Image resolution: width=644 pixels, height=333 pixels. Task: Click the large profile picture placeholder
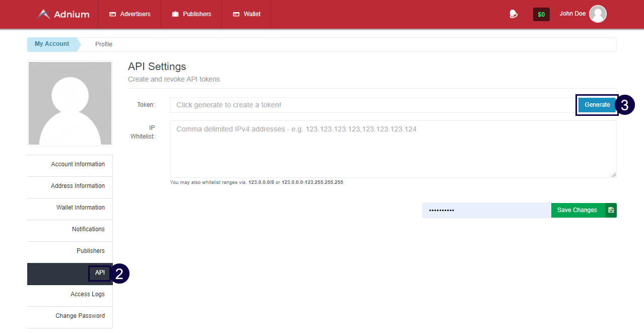[x=70, y=103]
